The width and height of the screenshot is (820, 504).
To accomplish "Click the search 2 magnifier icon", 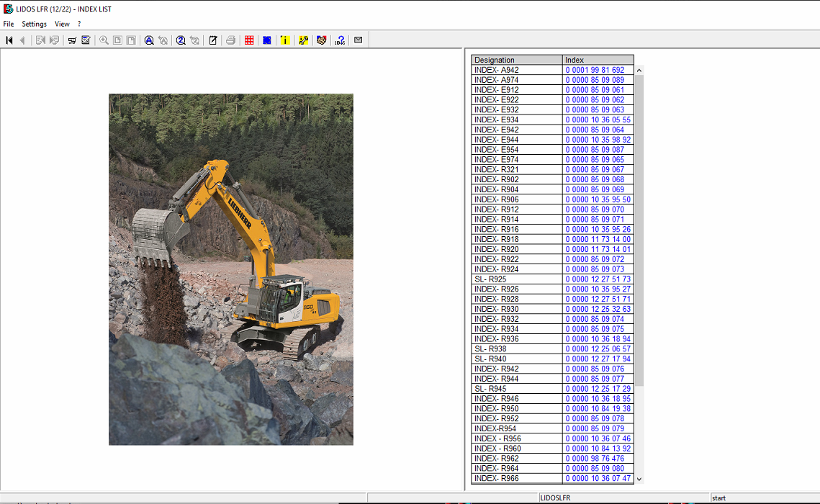I will (181, 40).
